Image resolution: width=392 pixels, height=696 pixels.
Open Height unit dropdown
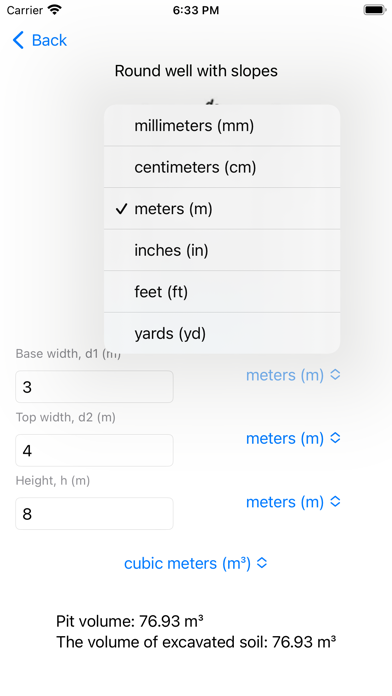[293, 502]
